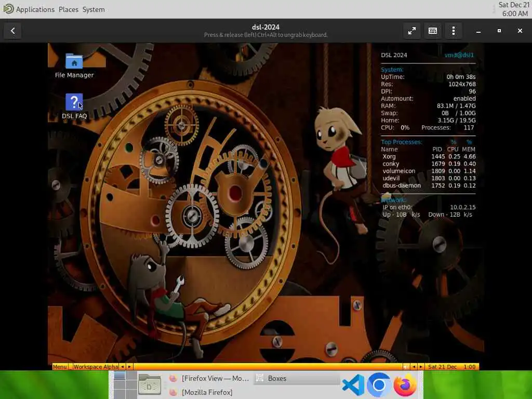The height and width of the screenshot is (399, 532).
Task: Click the dsl-2024 title in header
Action: coord(265,27)
